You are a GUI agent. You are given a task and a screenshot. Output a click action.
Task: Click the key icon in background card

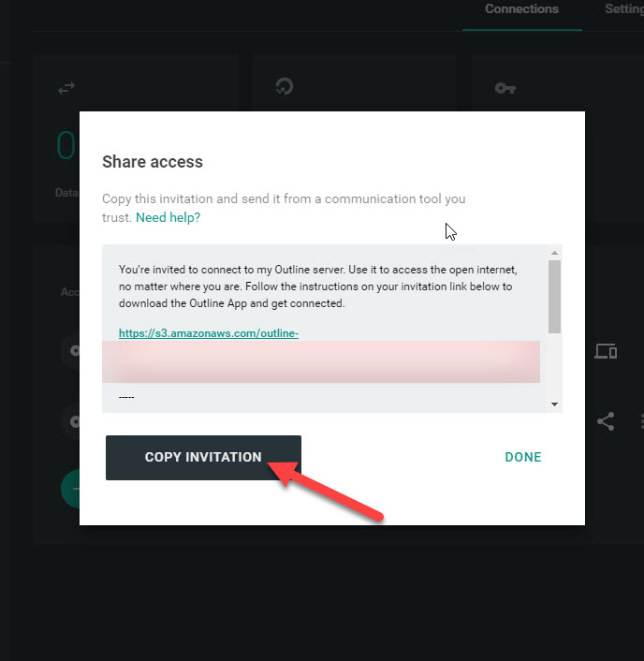(x=505, y=88)
